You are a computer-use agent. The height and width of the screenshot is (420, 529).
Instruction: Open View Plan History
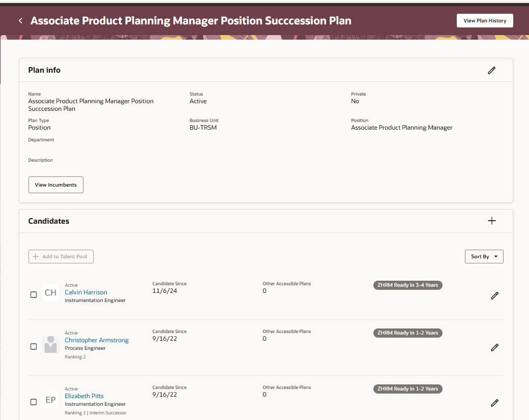click(x=485, y=21)
